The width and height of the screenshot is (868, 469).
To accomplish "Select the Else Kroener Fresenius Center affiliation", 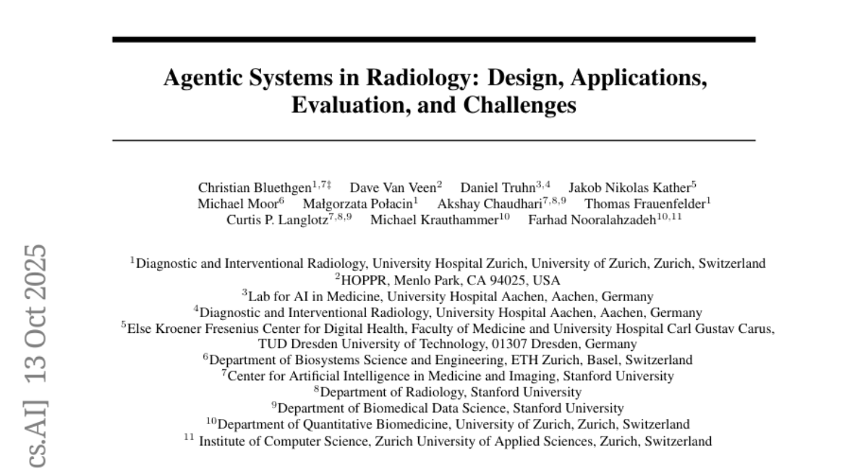I will [x=447, y=328].
